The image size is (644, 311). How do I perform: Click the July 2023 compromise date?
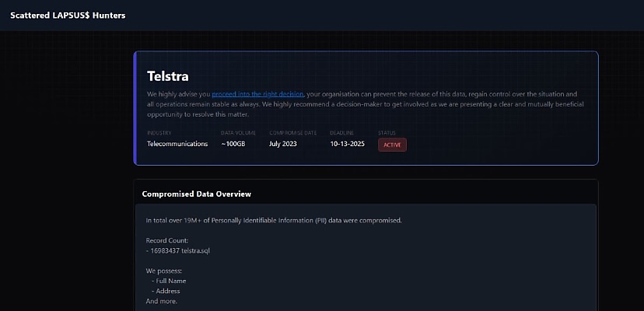282,144
